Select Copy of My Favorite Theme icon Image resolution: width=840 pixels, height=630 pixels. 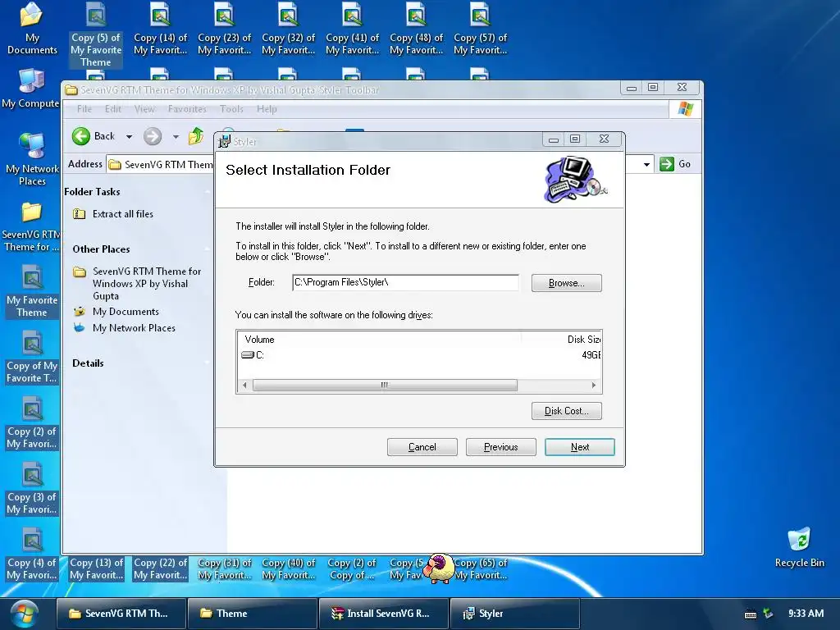(x=32, y=358)
